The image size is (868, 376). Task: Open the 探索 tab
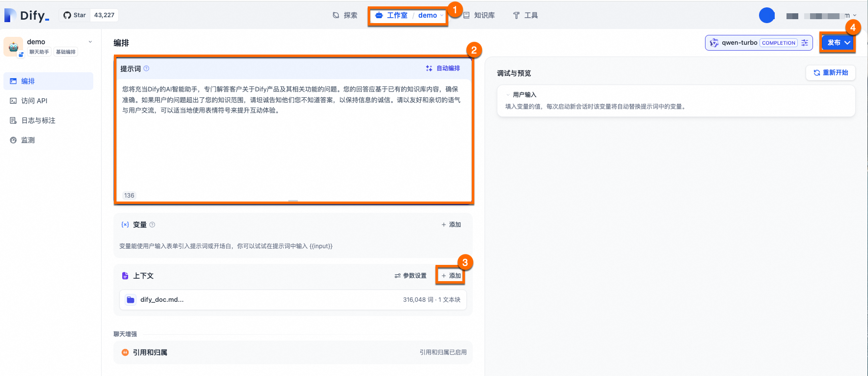[345, 15]
